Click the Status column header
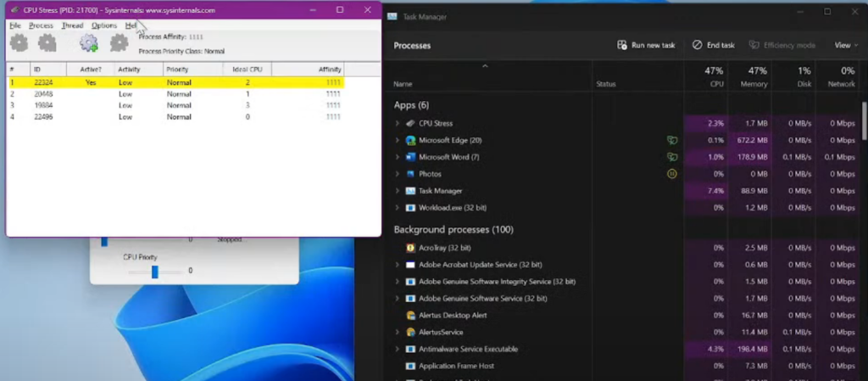Screen dimensions: 868x381 tap(605, 84)
